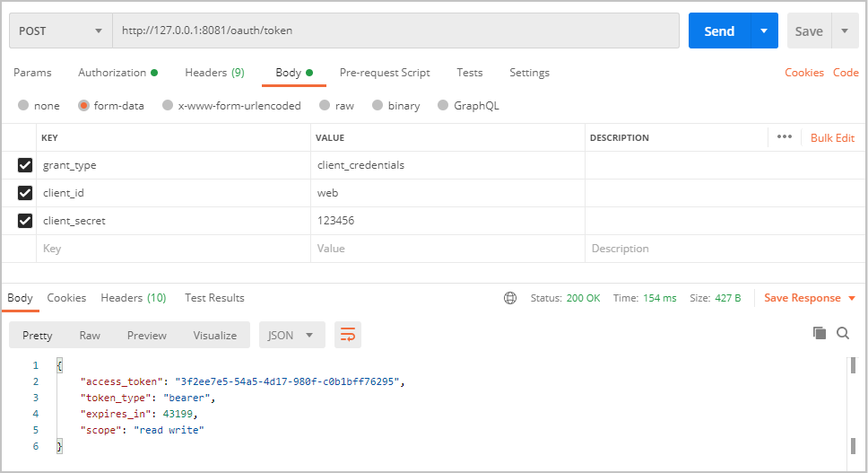Viewport: 868px width, 473px height.
Task: Click the globe network information icon
Action: [x=510, y=298]
